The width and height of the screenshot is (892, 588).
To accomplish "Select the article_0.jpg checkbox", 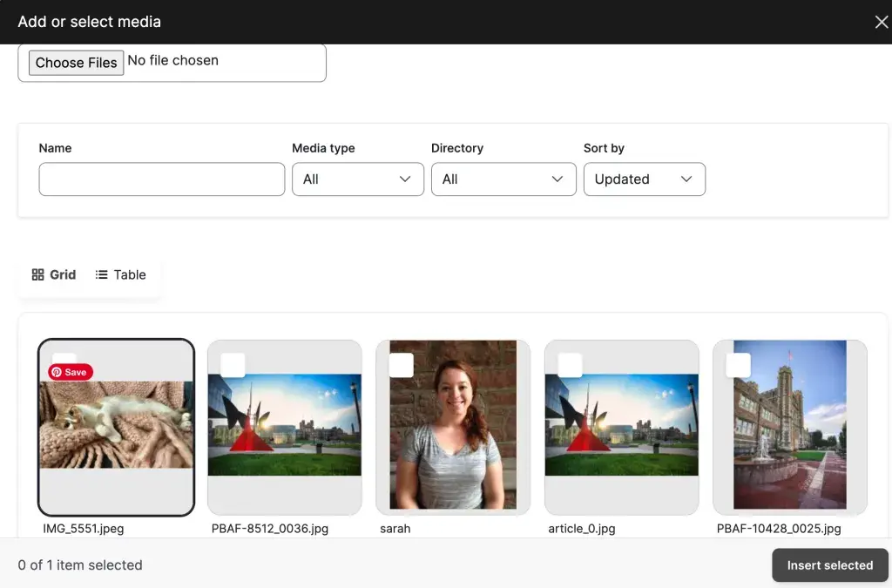I will pyautogui.click(x=570, y=365).
